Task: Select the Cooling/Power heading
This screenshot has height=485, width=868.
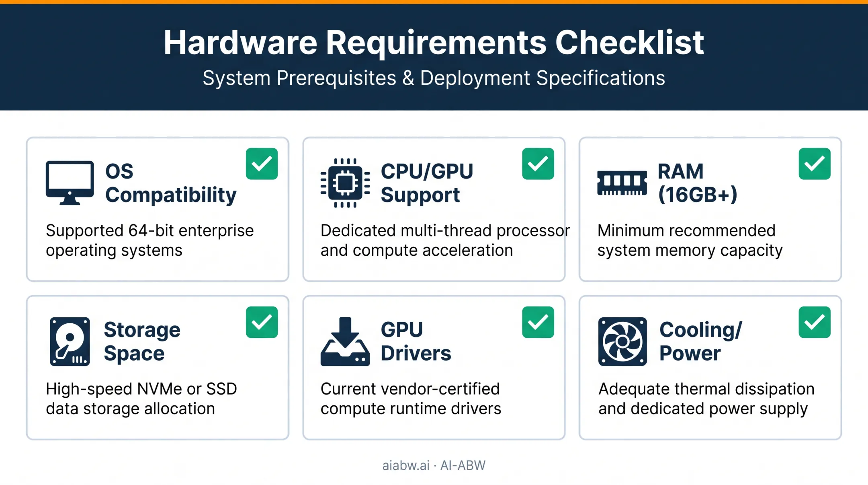Action: coord(701,341)
